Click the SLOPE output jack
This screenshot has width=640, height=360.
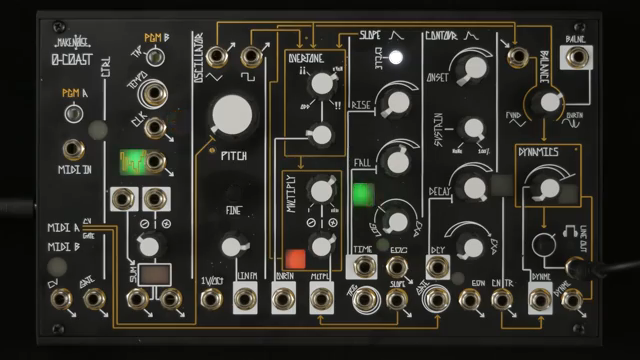click(396, 299)
